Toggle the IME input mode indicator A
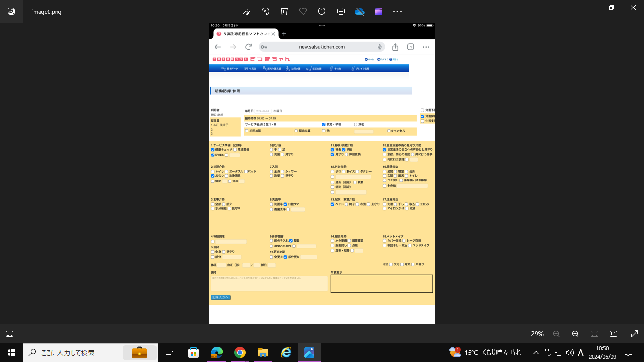This screenshot has width=644, height=362. pyautogui.click(x=581, y=353)
